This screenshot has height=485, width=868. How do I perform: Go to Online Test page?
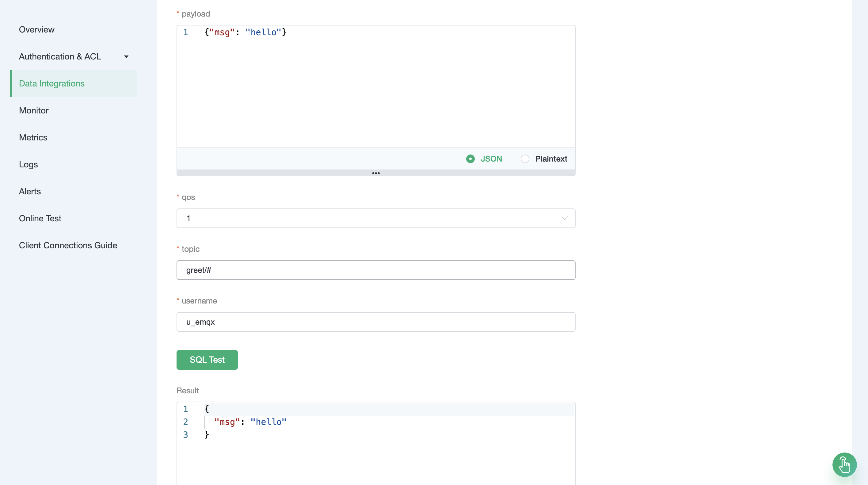40,218
